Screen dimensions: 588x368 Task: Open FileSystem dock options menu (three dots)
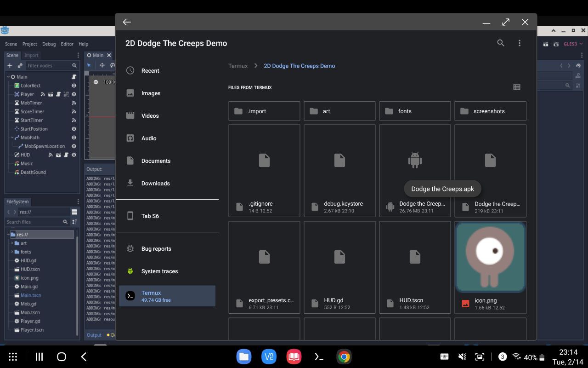78,201
